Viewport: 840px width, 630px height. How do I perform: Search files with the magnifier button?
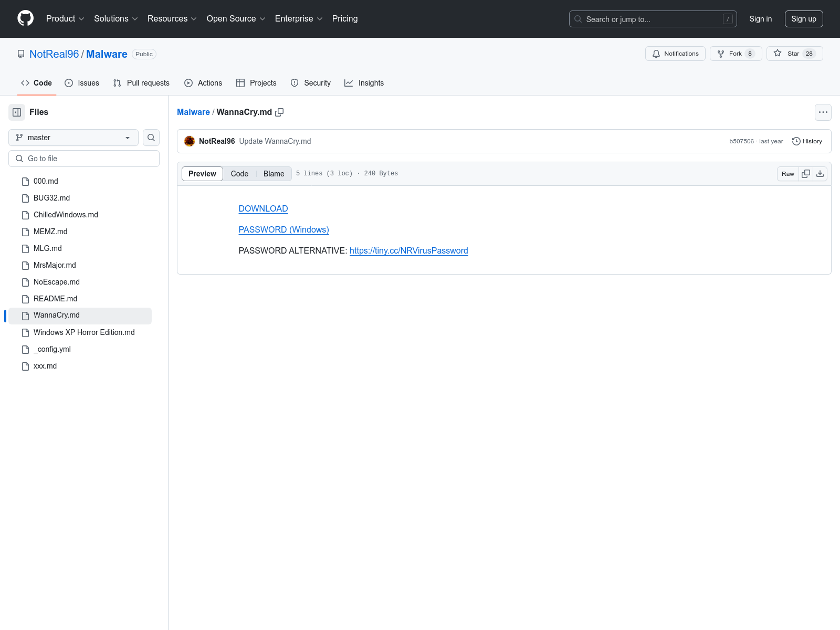[x=151, y=138]
